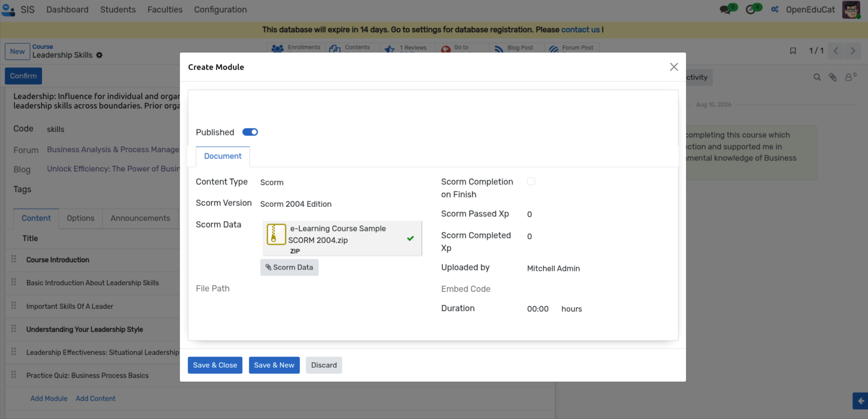Switch to the Announcements tab
This screenshot has width=868, height=419.
[x=140, y=218]
